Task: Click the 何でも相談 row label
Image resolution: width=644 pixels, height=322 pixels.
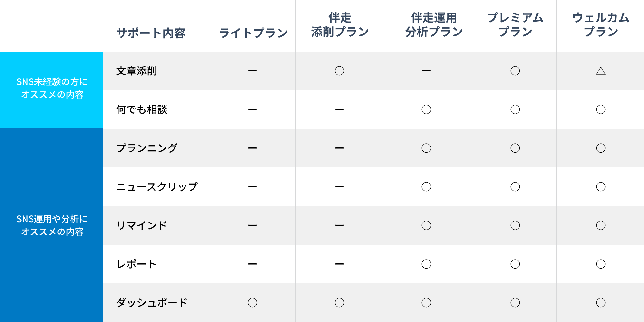Action: click(142, 109)
